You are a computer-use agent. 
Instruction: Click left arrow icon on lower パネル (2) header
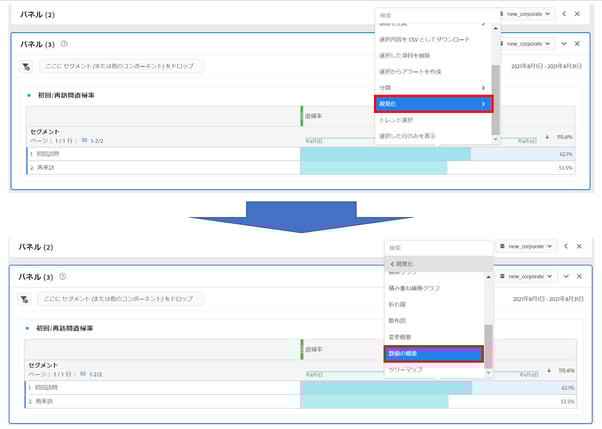click(564, 246)
